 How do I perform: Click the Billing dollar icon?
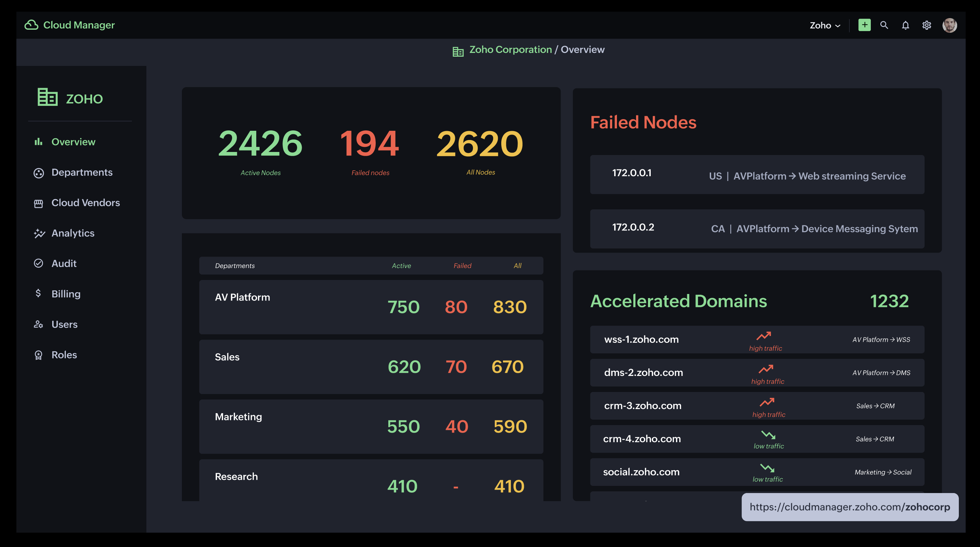coord(38,293)
